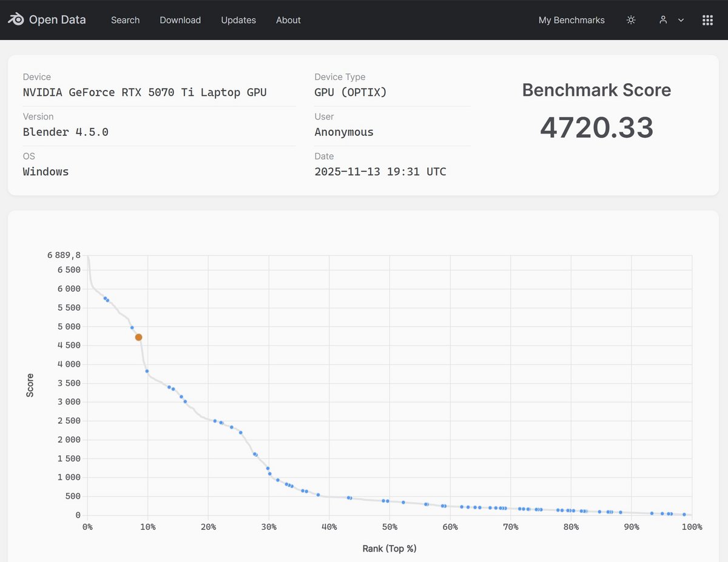Open the apps grid icon
The height and width of the screenshot is (562, 728).
pyautogui.click(x=707, y=20)
